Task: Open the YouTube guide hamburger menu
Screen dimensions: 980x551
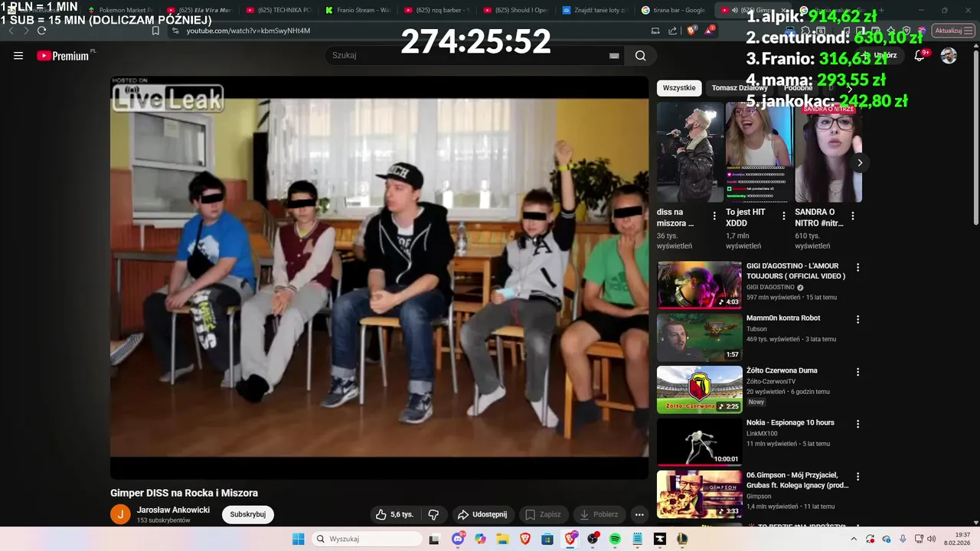Action: 18,55
